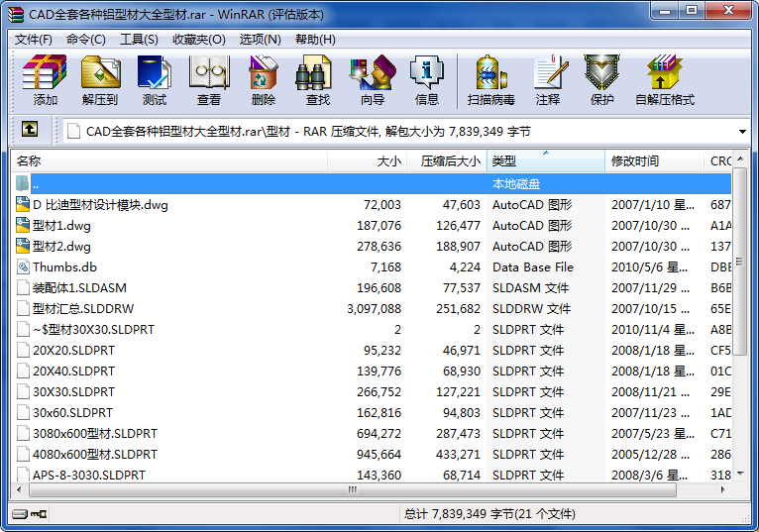
Task: Sort by 大小 column header
Action: (367, 161)
